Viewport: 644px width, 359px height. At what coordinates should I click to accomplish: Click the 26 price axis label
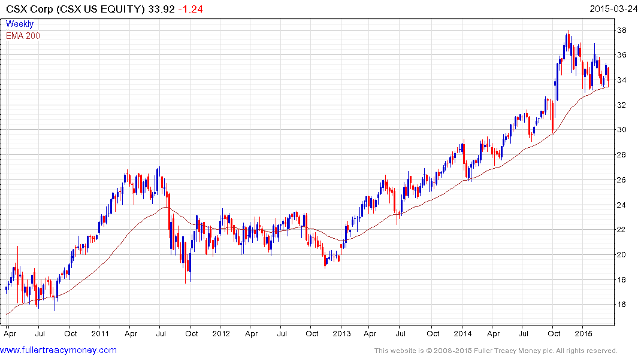click(621, 180)
